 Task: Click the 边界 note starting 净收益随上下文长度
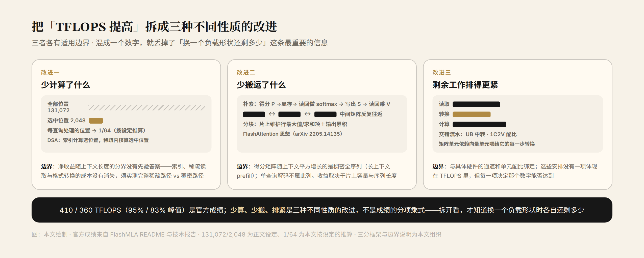123,171
